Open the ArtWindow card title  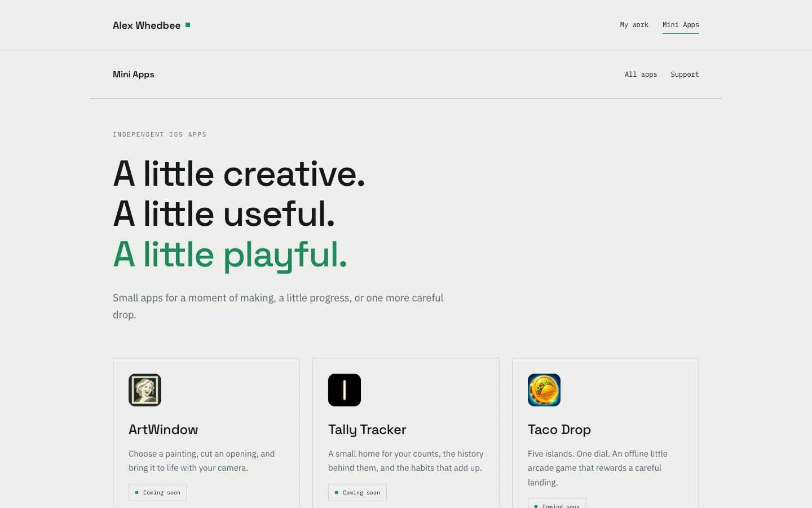click(x=163, y=430)
